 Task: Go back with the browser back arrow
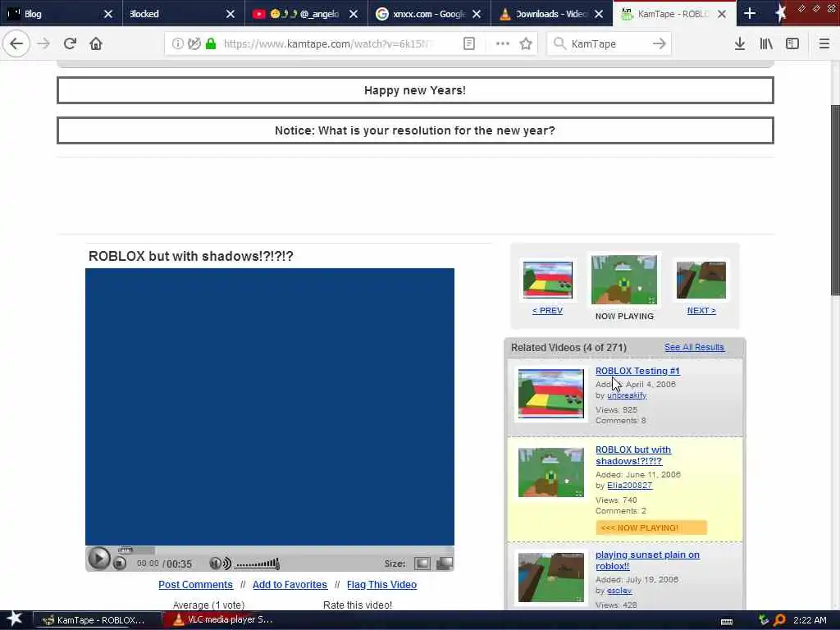click(16, 43)
